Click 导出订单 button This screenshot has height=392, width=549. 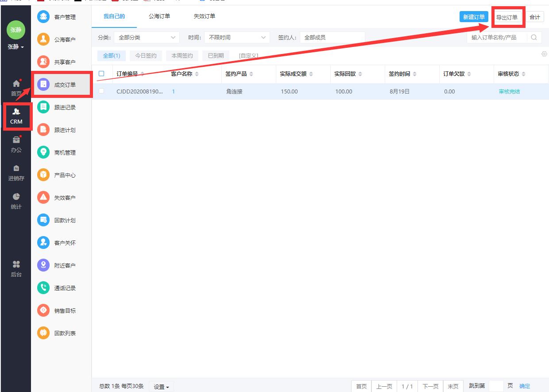pos(507,17)
